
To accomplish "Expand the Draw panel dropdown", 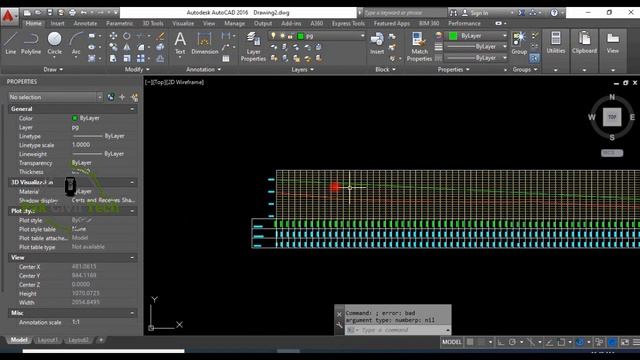I will click(x=53, y=69).
